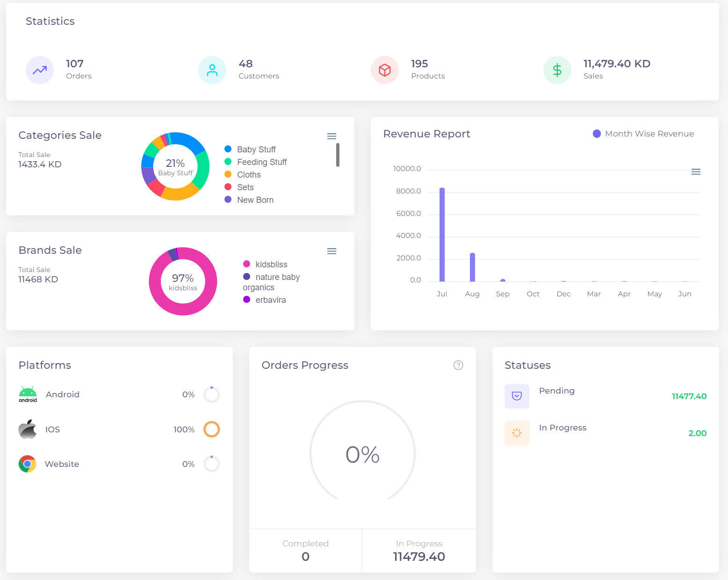
Task: Open Revenue Report chart hamburger menu
Action: point(696,172)
